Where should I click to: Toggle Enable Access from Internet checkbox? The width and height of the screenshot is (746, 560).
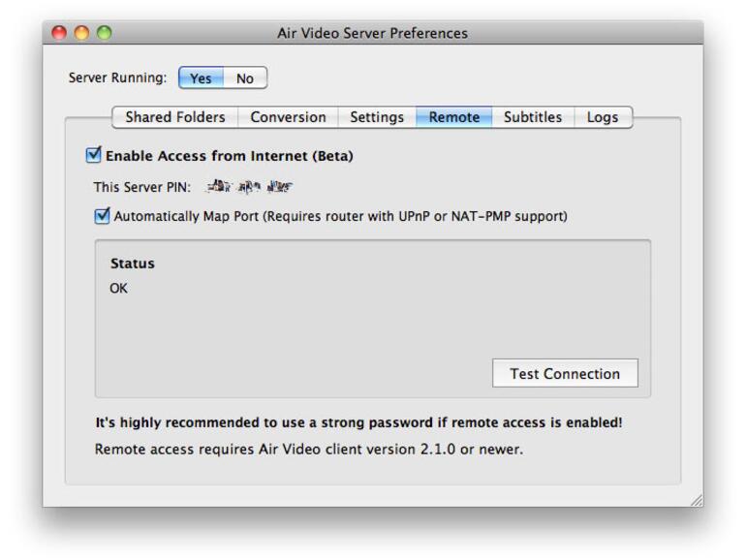coord(94,155)
